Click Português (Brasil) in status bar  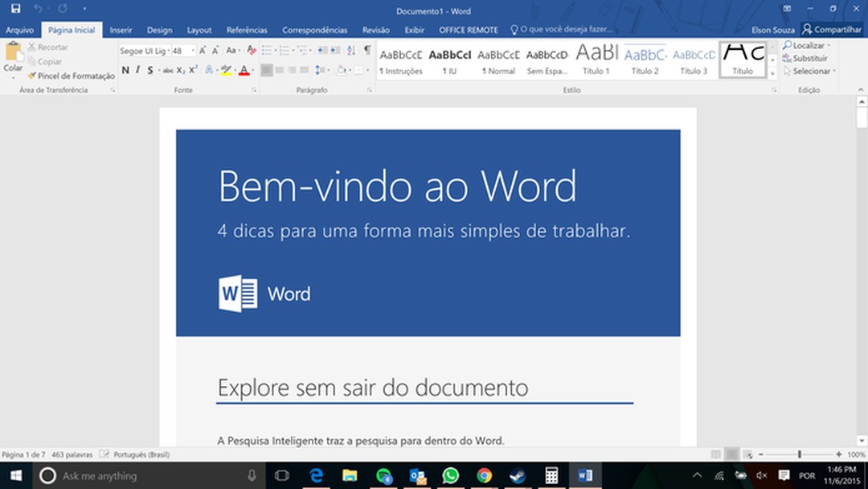click(x=141, y=454)
